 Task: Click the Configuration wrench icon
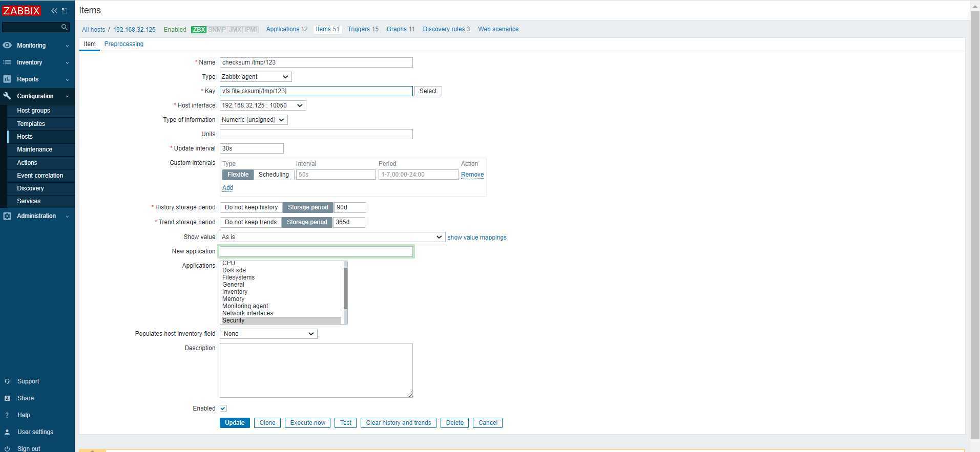click(x=7, y=96)
